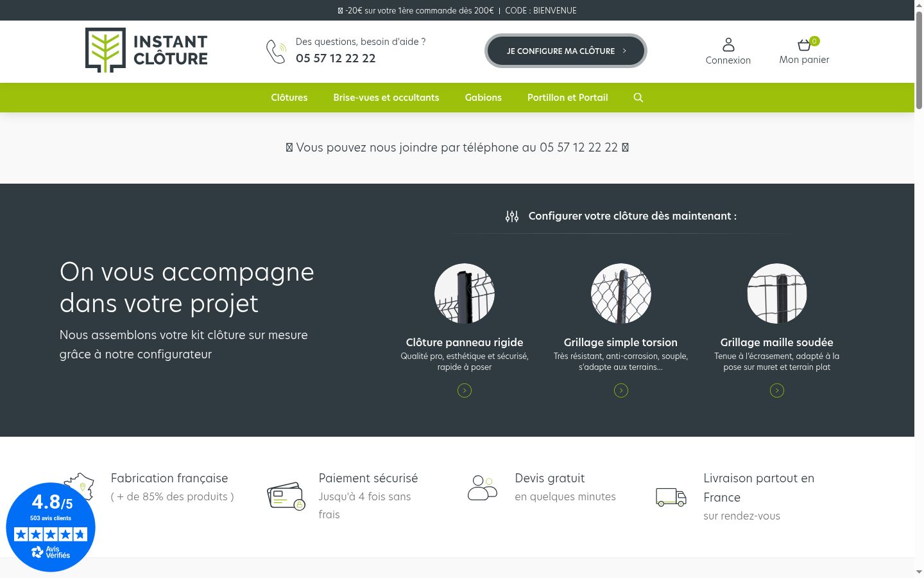Screen dimensions: 924x578
Task: Click the page vertical scrollbar thumb
Action: [919, 59]
